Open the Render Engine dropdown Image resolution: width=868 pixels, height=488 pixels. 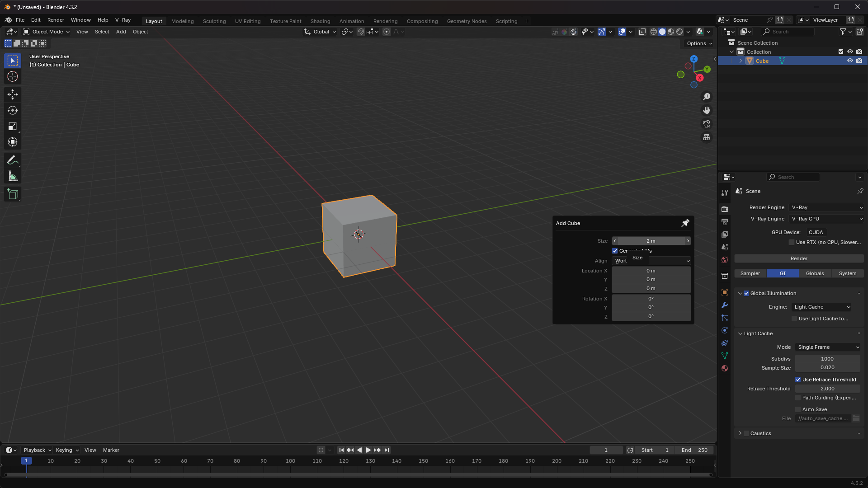tap(827, 207)
